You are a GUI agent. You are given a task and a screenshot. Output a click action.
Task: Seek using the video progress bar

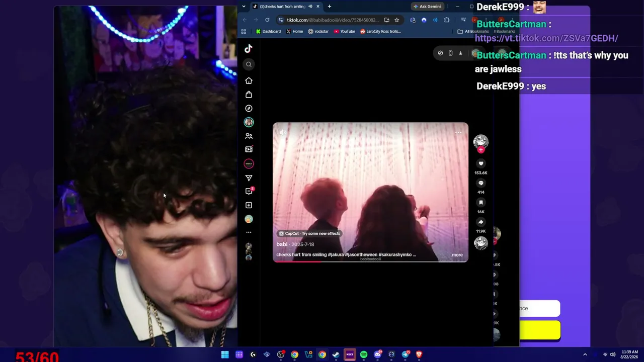click(x=370, y=261)
